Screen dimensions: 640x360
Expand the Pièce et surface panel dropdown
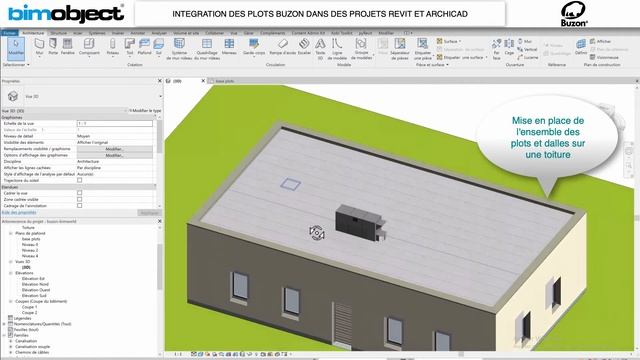point(432,65)
